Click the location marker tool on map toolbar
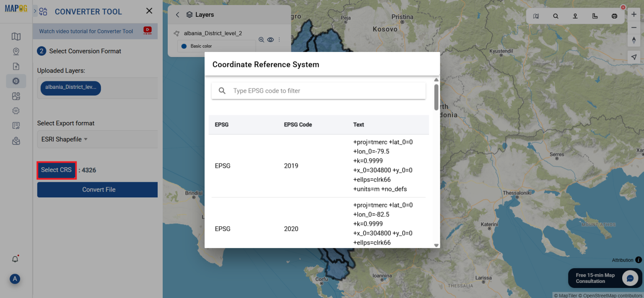Screen dimensions: 644x298 [575, 16]
